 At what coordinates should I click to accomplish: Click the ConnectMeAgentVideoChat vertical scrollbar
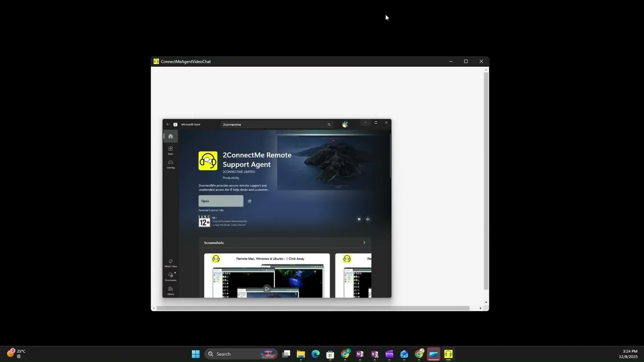(x=486, y=181)
